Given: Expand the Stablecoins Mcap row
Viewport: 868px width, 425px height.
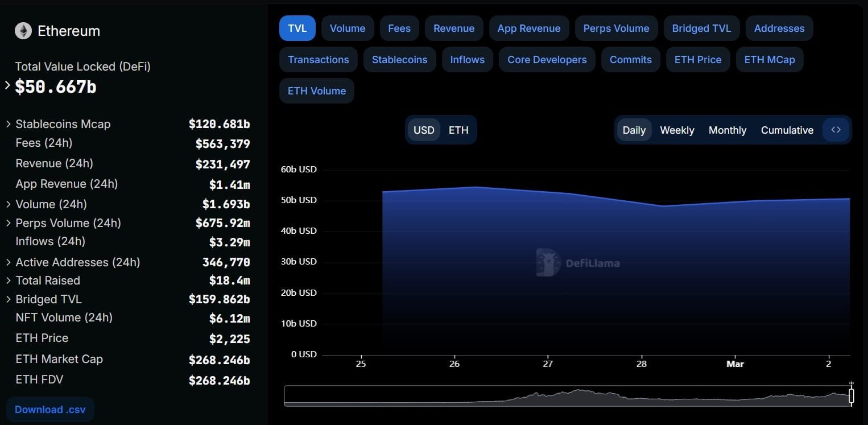Looking at the screenshot, I should [x=8, y=124].
